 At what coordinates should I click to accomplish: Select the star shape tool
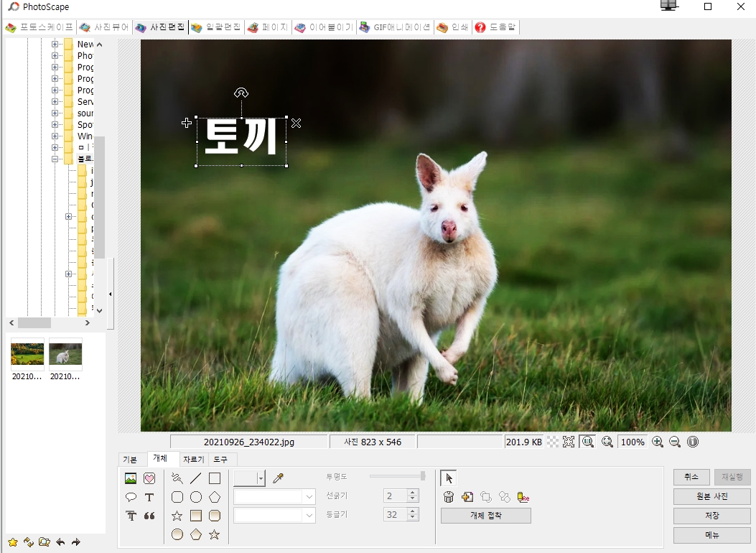176,514
